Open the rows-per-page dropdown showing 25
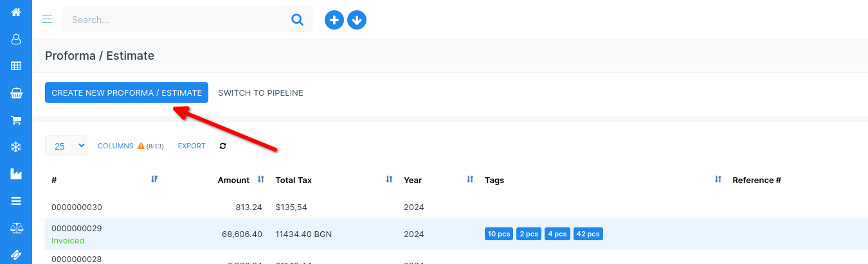 point(66,146)
